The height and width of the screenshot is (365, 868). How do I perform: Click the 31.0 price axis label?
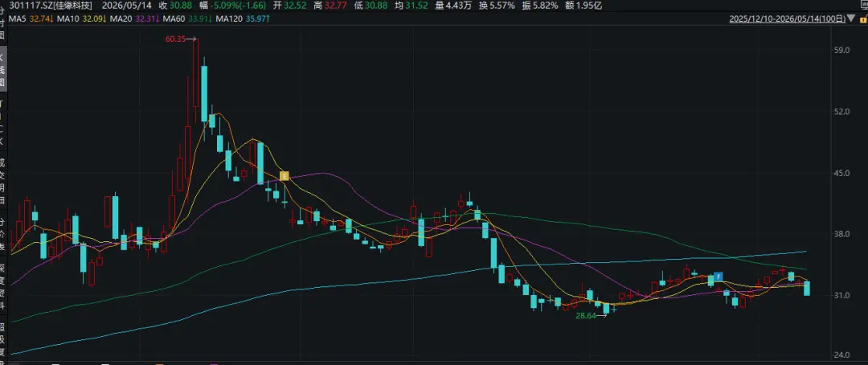(x=842, y=296)
